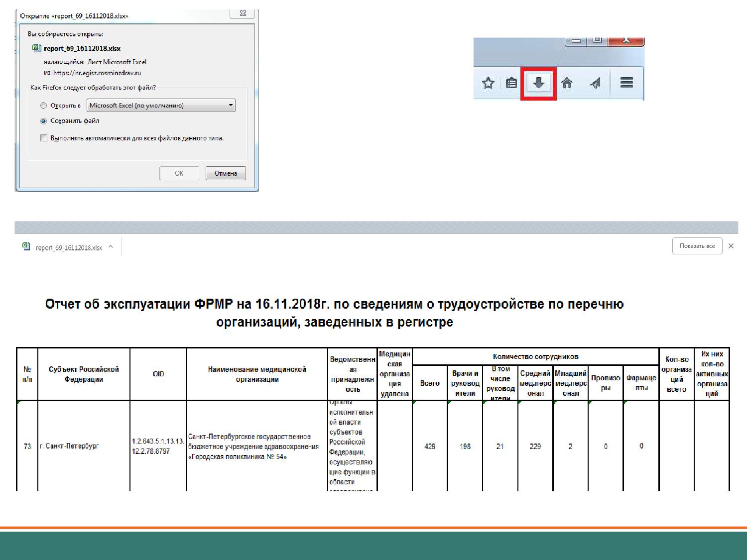Click the paper plane send icon
Image resolution: width=747 pixels, height=560 pixels.
pos(595,83)
